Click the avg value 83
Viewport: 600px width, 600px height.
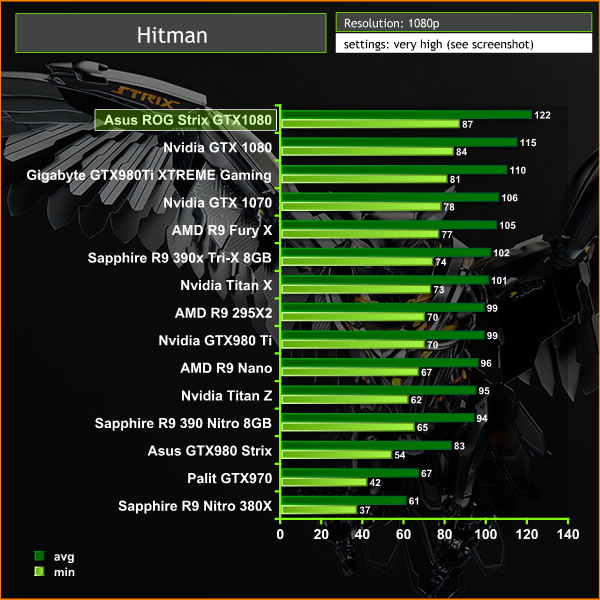click(459, 446)
